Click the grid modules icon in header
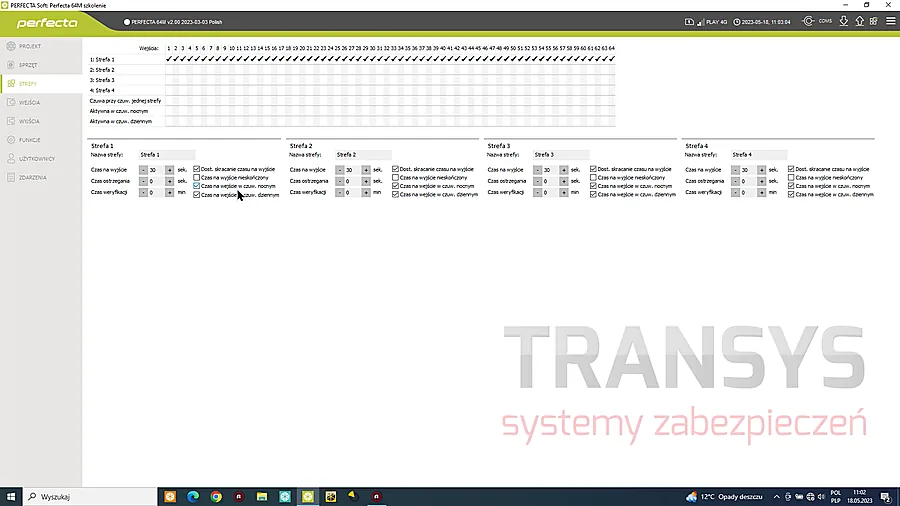 tap(874, 21)
